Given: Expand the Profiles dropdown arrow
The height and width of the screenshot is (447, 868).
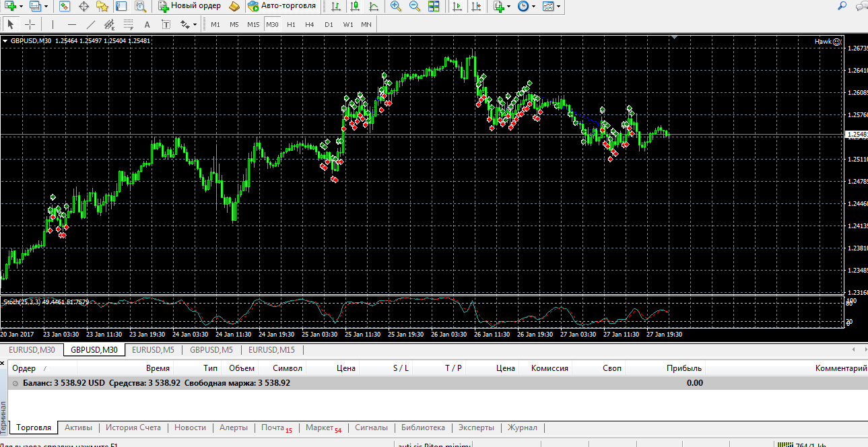Looking at the screenshot, I should [46, 7].
